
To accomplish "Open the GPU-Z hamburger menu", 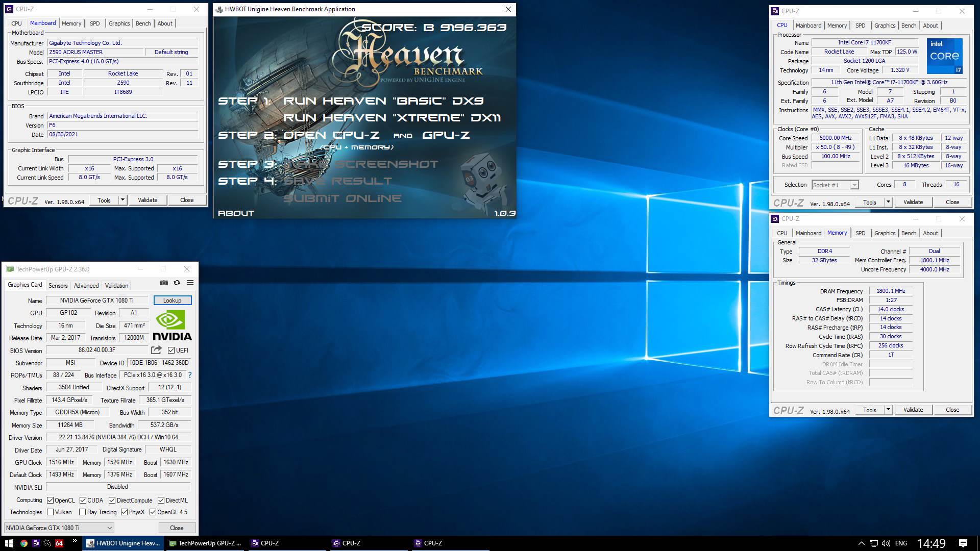I will (190, 283).
